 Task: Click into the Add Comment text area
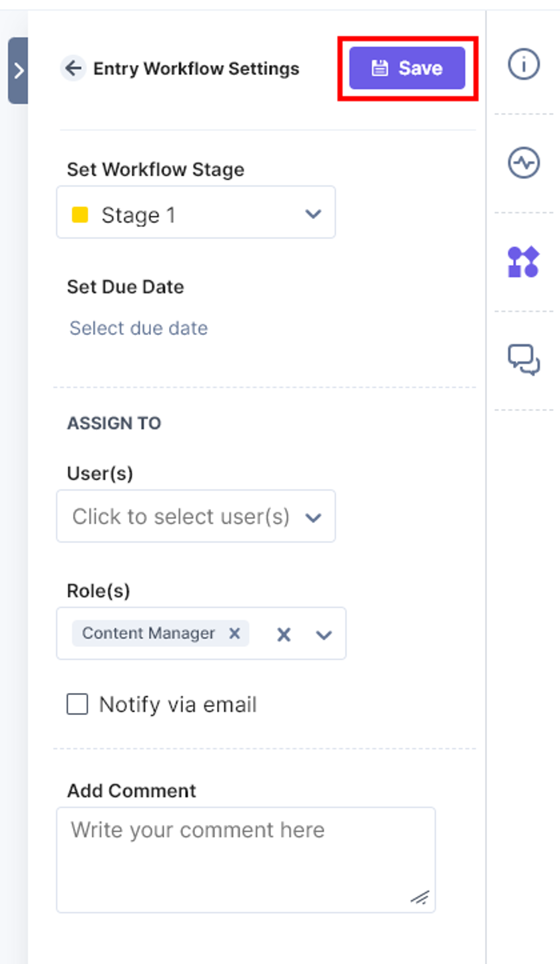(x=246, y=860)
